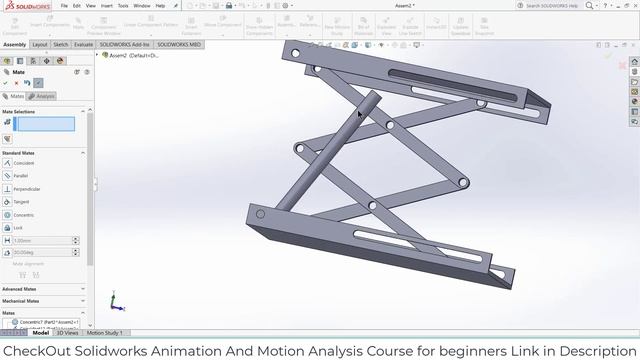Open the Tools menu

(123, 6)
